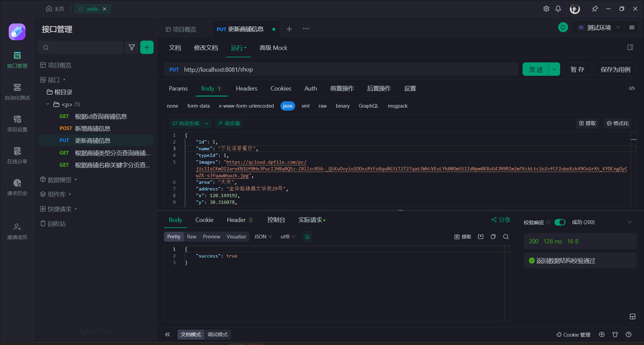The height and width of the screenshot is (345, 644).
Task: Select the binary body type
Action: pos(342,106)
